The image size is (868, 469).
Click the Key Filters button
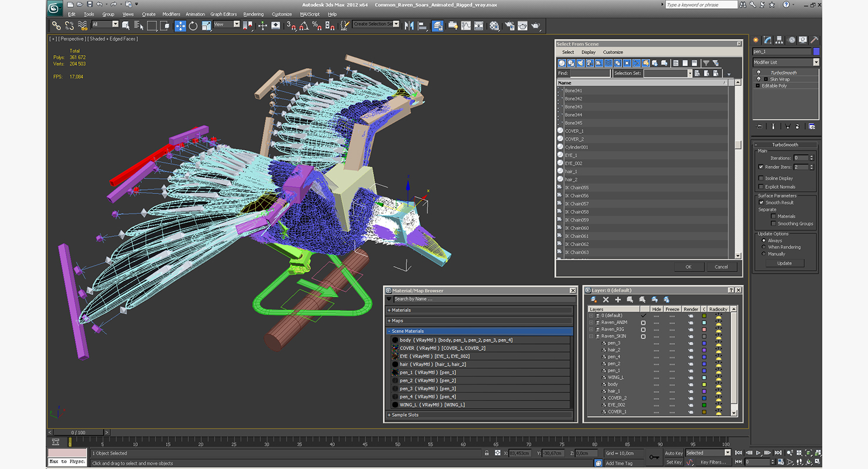[713, 462]
